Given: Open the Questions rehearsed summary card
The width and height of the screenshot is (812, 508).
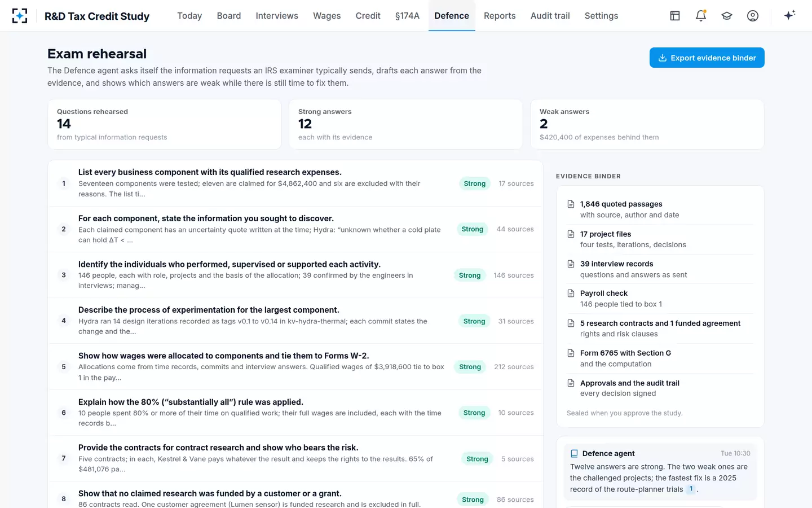Looking at the screenshot, I should [x=165, y=124].
